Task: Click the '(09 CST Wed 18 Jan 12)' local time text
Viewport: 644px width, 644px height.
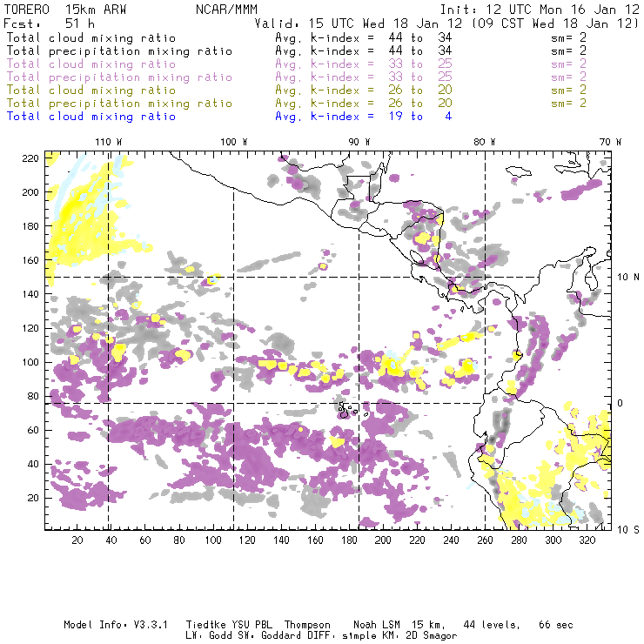Action: (555, 23)
